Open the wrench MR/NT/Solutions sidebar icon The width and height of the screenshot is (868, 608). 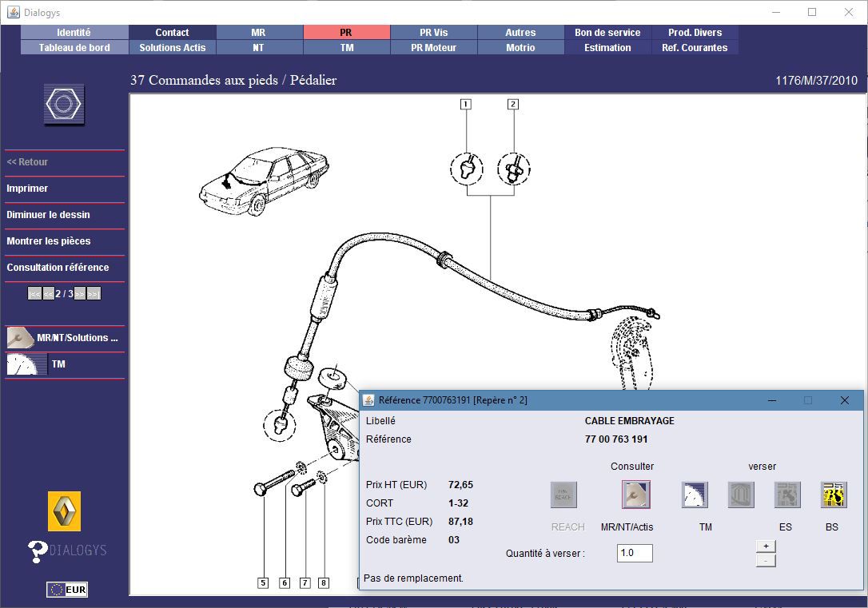21,337
